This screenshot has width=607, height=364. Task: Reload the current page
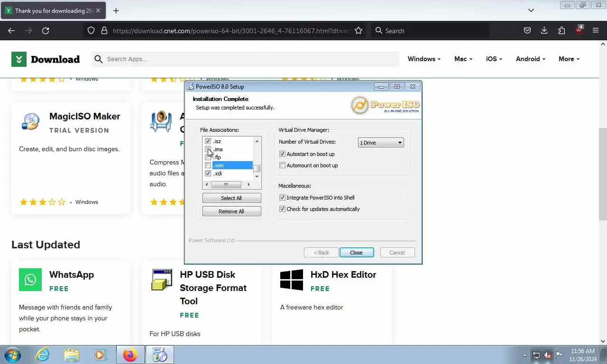point(46,30)
